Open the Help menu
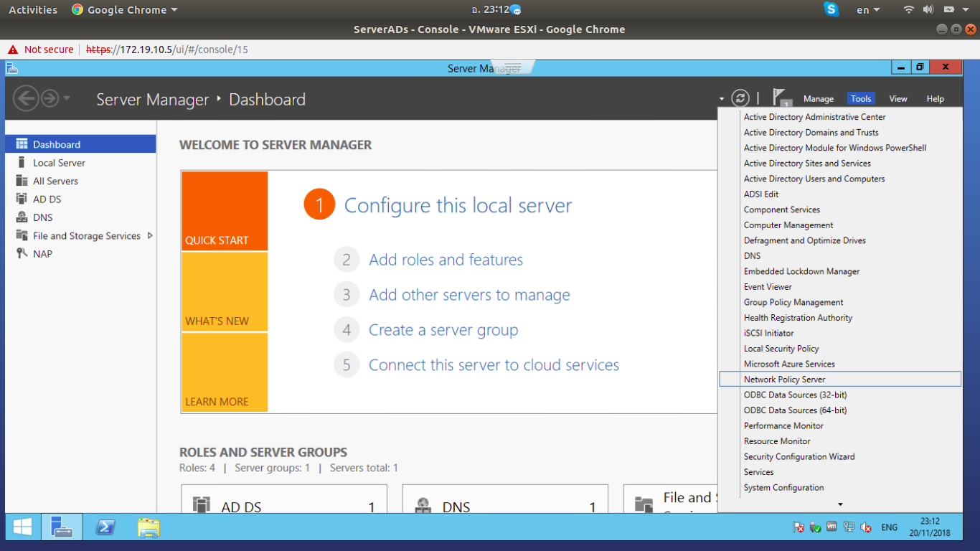The image size is (980, 551). pos(936,99)
